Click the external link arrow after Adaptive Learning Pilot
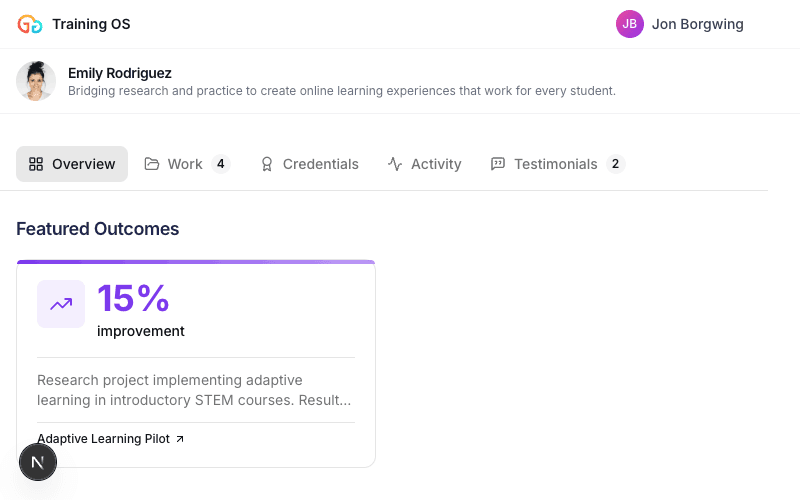The height and width of the screenshot is (500, 800). click(180, 439)
